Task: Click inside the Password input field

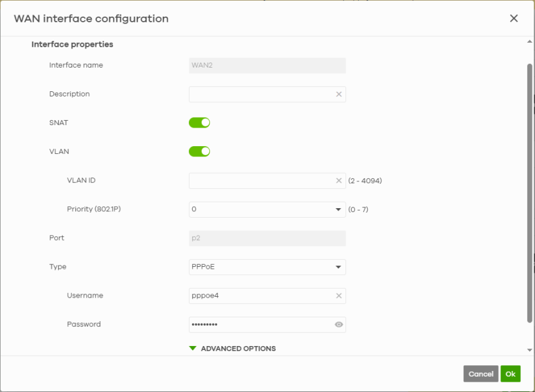Action: 260,325
